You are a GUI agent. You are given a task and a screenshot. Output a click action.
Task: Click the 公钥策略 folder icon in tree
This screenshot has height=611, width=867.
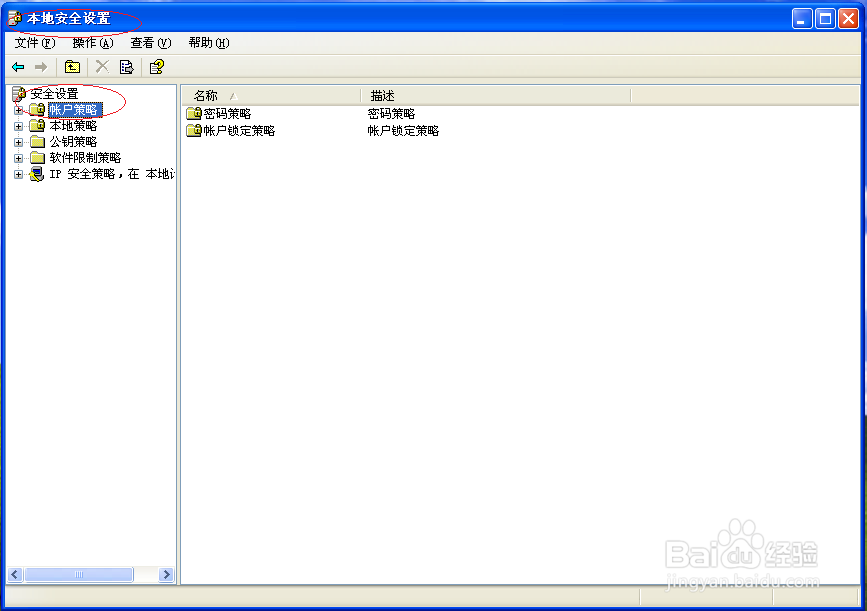coord(37,142)
